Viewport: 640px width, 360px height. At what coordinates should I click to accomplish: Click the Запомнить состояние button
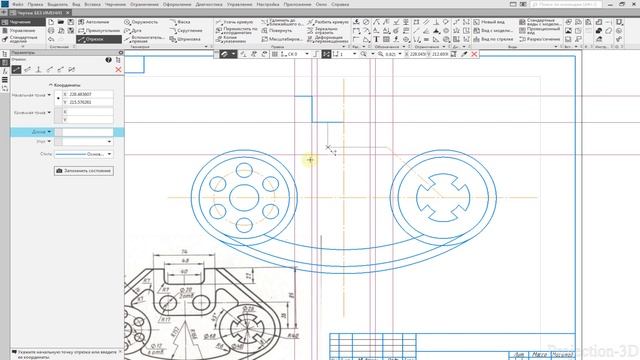click(84, 171)
